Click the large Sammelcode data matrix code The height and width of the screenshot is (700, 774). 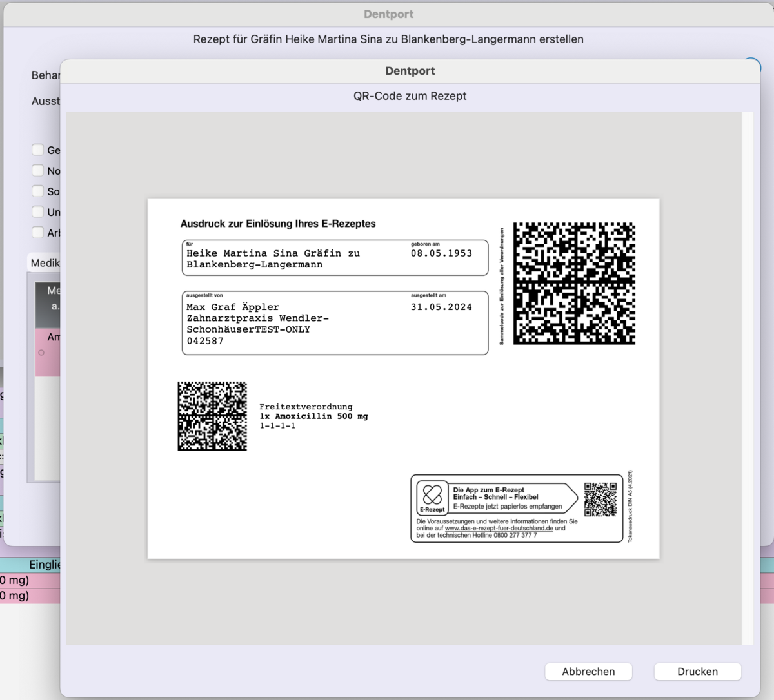point(574,283)
